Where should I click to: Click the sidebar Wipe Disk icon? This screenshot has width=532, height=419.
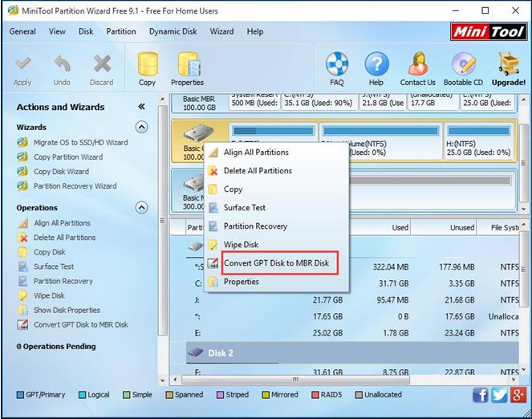pyautogui.click(x=23, y=295)
